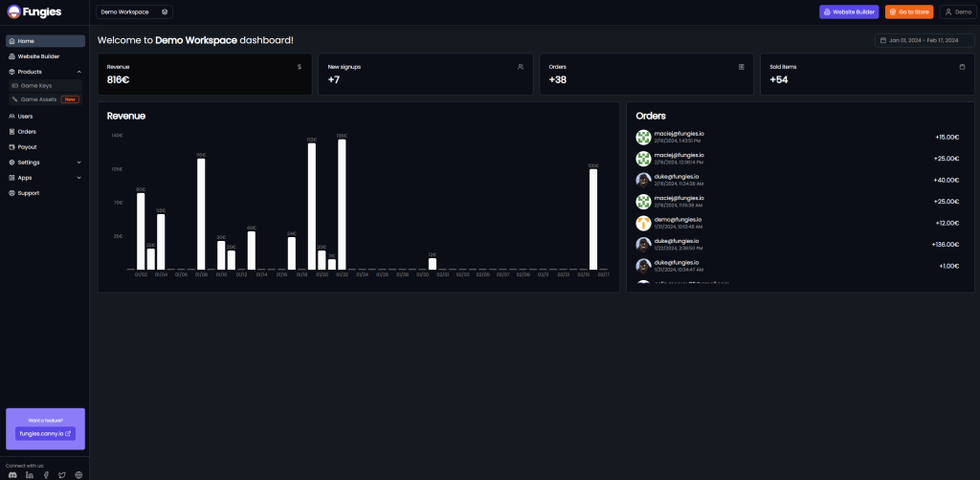Click the calendar icon in date range
This screenshot has width=980, height=480.
coord(883,40)
